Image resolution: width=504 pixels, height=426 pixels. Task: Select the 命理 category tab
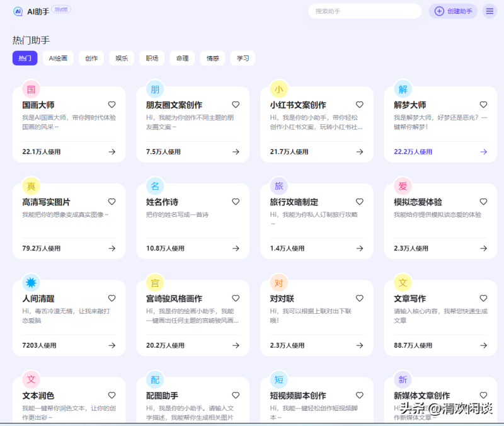[182, 58]
